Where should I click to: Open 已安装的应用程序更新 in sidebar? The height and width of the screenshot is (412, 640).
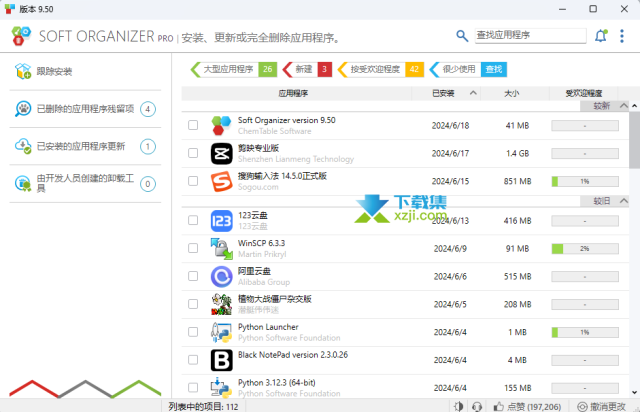pos(85,146)
